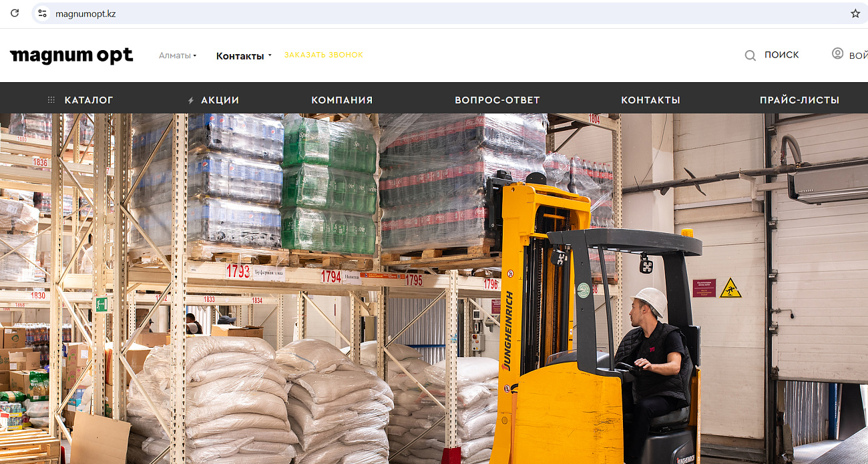The height and width of the screenshot is (464, 868).
Task: Open the Каталог menu
Action: point(89,100)
